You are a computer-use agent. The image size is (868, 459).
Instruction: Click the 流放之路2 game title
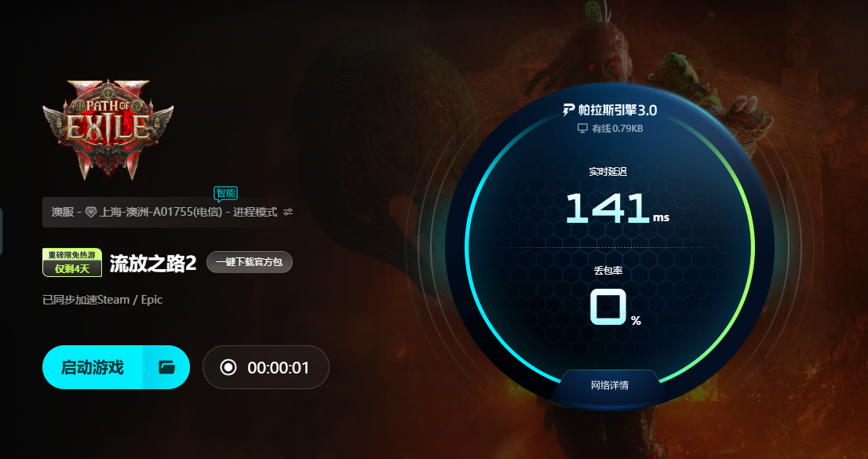[x=153, y=263]
